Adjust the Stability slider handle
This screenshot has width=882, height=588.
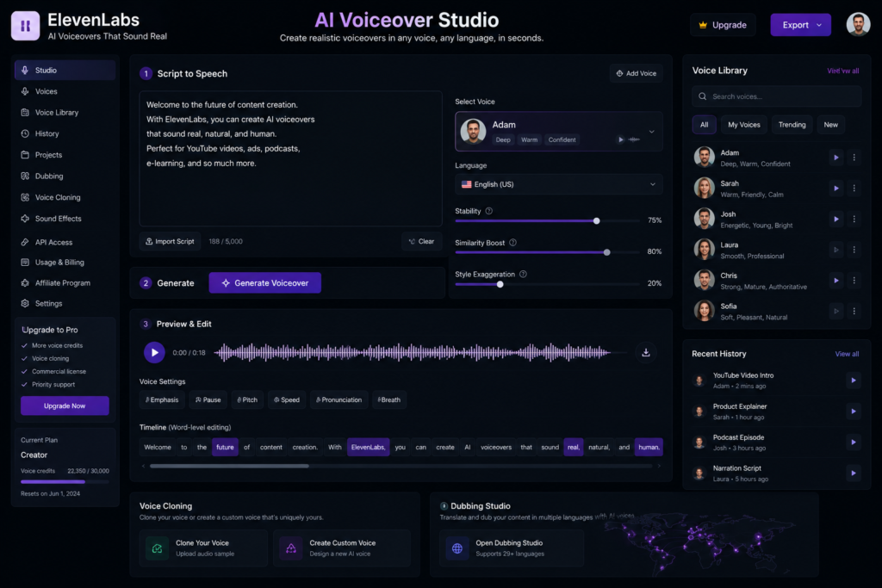point(596,221)
